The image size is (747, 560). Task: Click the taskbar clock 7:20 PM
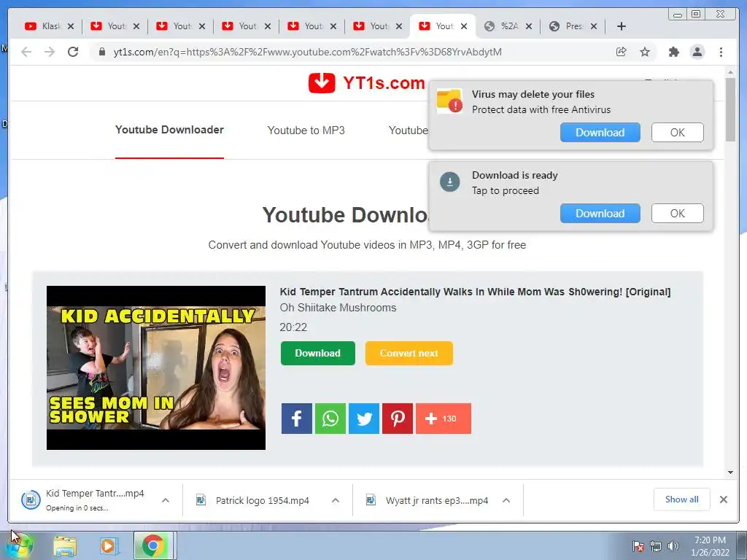[710, 546]
